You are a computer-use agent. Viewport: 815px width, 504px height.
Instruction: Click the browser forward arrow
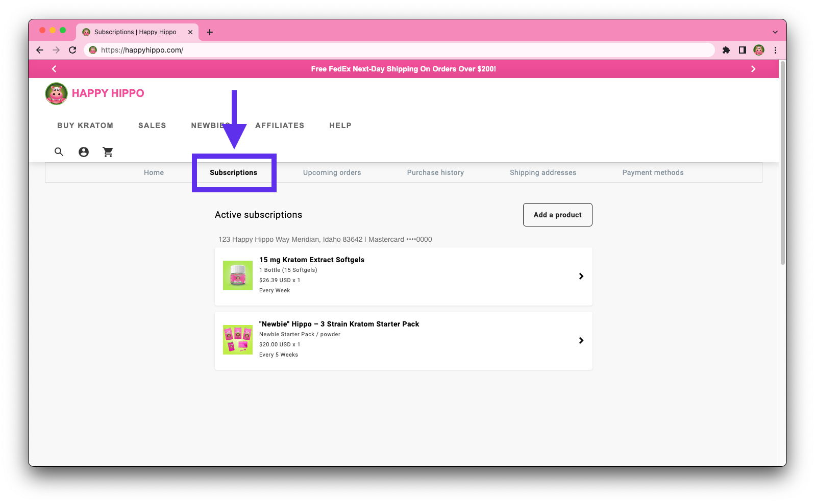coord(56,50)
